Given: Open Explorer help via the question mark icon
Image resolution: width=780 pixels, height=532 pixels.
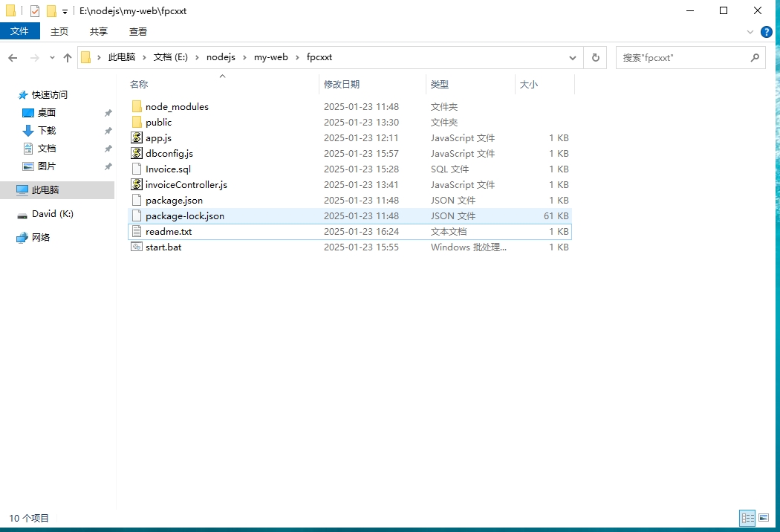Looking at the screenshot, I should point(766,32).
